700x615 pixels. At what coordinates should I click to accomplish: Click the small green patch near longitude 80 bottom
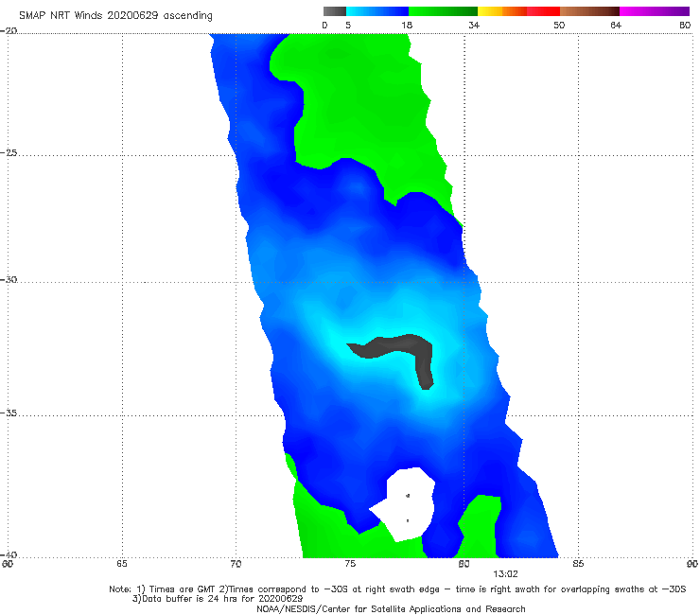pos(480,527)
